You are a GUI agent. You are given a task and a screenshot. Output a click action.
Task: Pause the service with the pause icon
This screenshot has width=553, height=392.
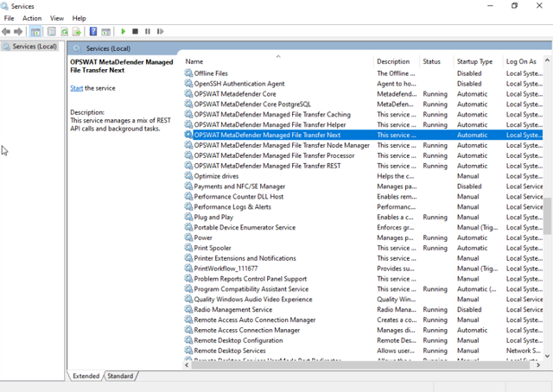[148, 31]
